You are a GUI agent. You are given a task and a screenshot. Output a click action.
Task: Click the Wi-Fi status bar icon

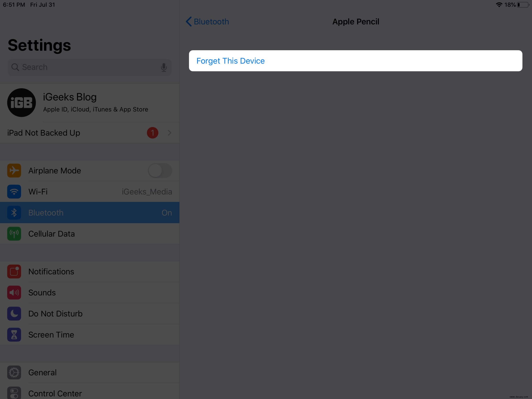click(499, 5)
